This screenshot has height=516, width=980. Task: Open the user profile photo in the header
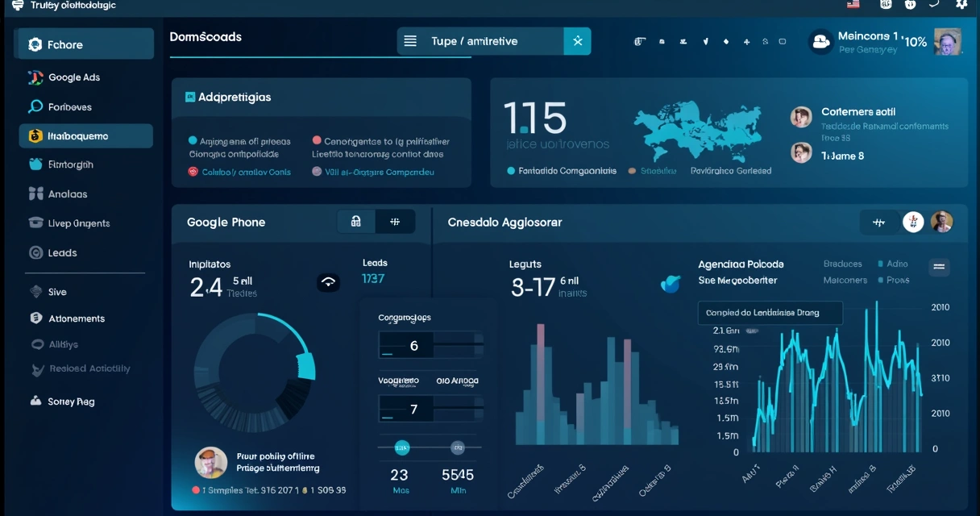click(x=948, y=41)
